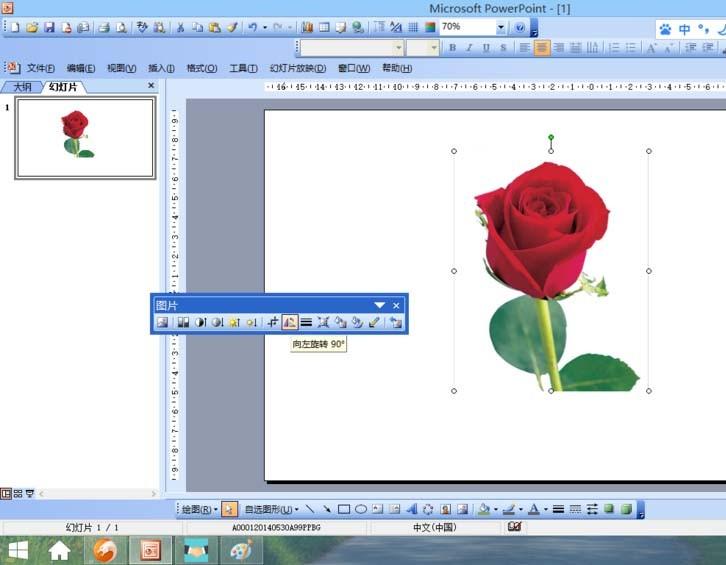Select the Oval shape drawing tool

point(361,509)
